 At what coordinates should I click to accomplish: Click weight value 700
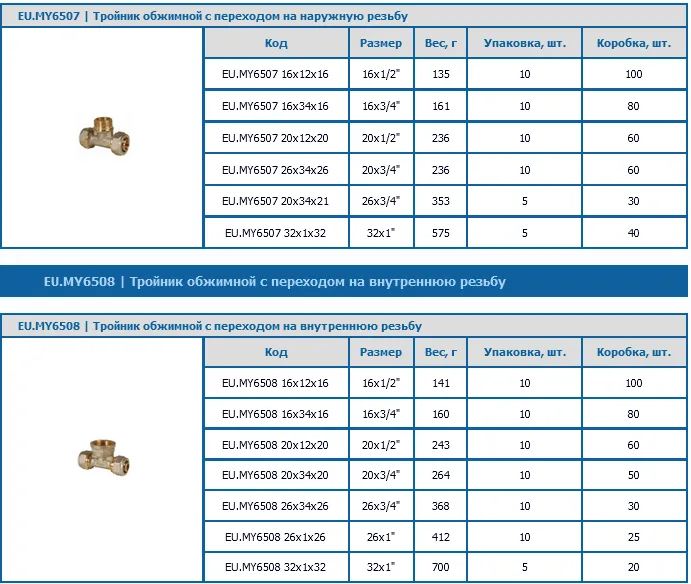click(x=441, y=567)
